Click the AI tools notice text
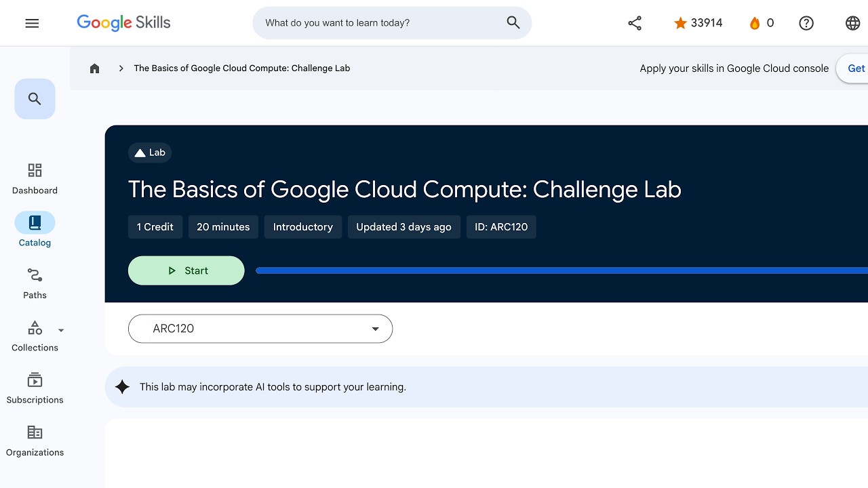The image size is (868, 488). click(x=273, y=387)
